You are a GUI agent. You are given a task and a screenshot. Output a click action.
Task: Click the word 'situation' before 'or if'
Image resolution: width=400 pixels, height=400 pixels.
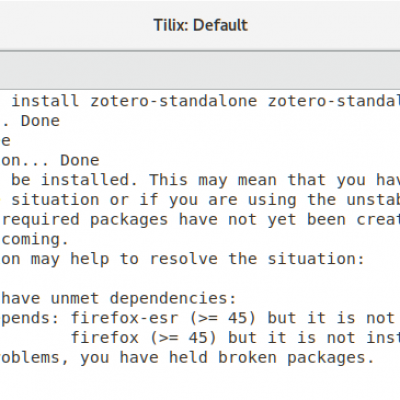[x=55, y=200]
